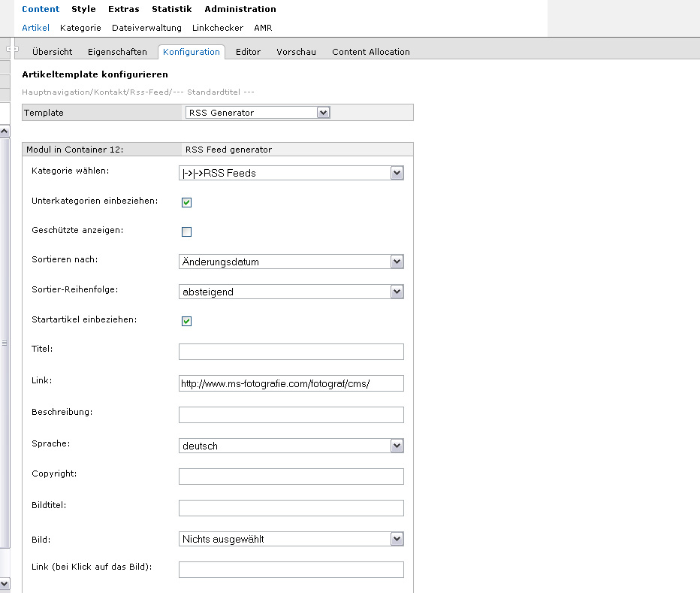Click the left panel scroll-down arrow
The image size is (700, 593).
pos(5,583)
